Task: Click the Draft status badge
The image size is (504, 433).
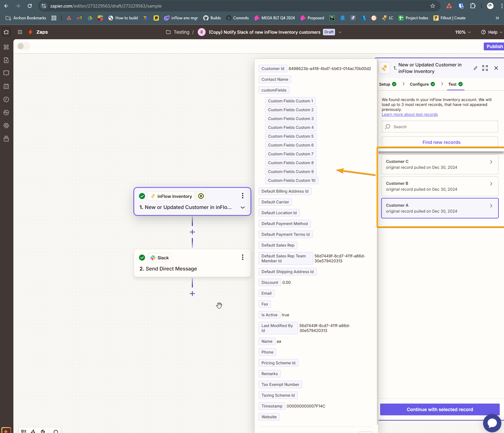Action: click(329, 32)
